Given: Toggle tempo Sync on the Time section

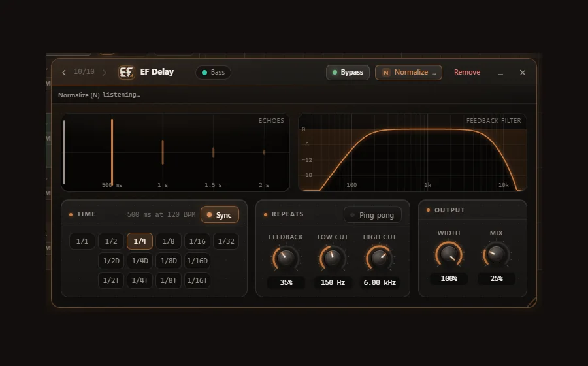Looking at the screenshot, I should pos(220,215).
